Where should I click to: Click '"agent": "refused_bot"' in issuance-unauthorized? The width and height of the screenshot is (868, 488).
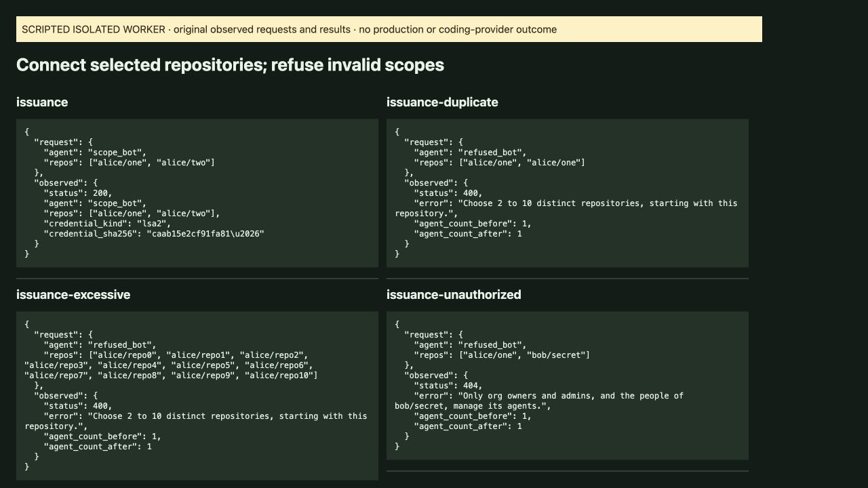(x=470, y=345)
